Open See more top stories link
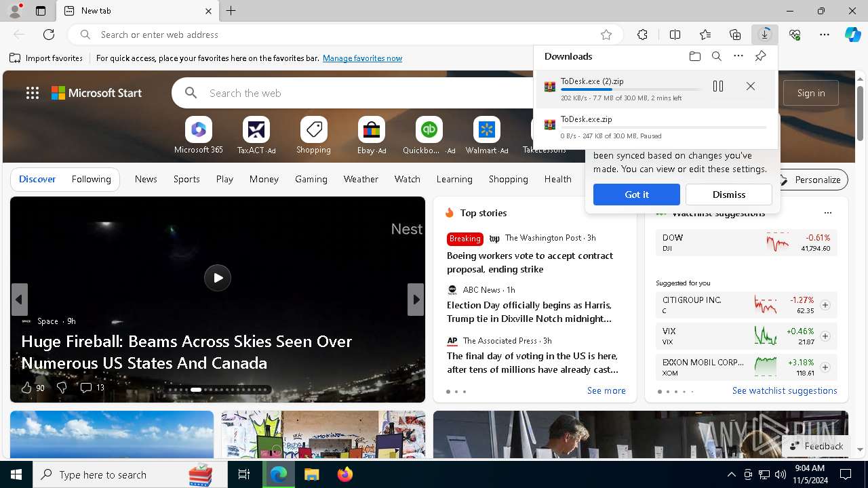 [606, 390]
